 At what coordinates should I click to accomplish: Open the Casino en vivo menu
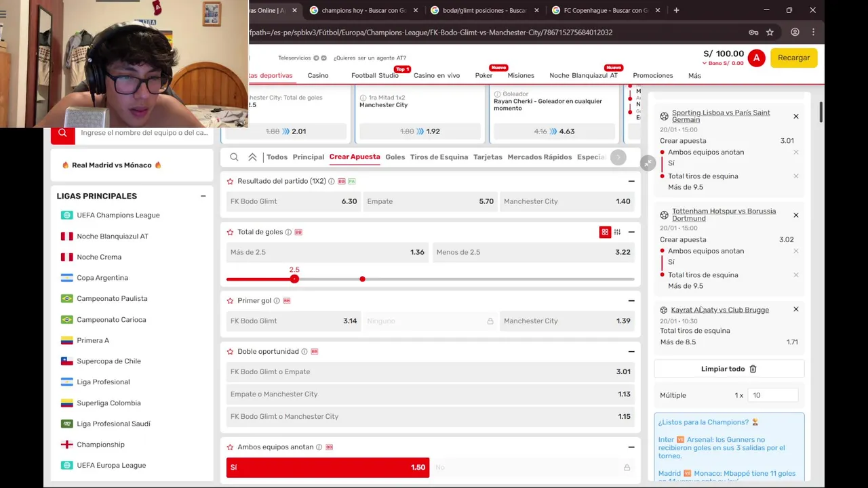click(x=437, y=76)
